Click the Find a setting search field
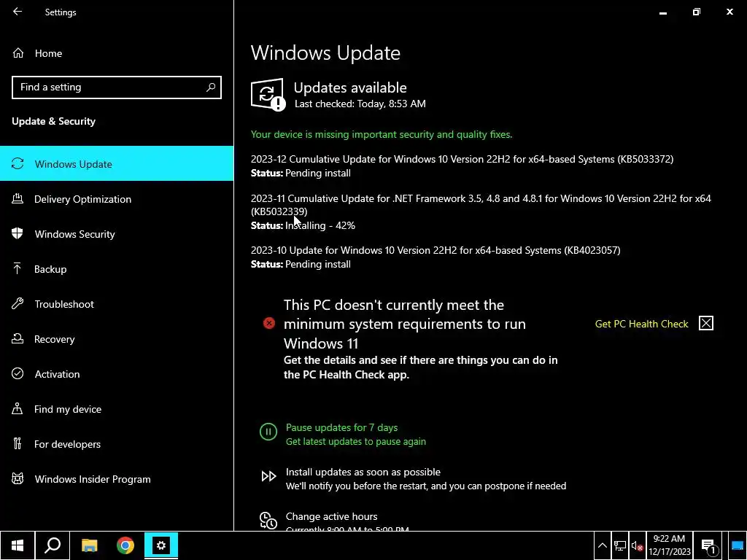This screenshot has width=747, height=560. [x=117, y=87]
